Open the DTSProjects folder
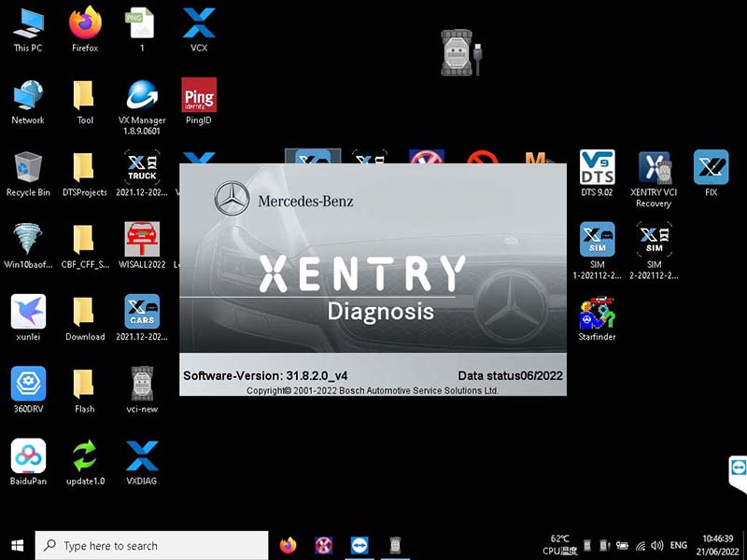Image resolution: width=747 pixels, height=560 pixels. [85, 175]
